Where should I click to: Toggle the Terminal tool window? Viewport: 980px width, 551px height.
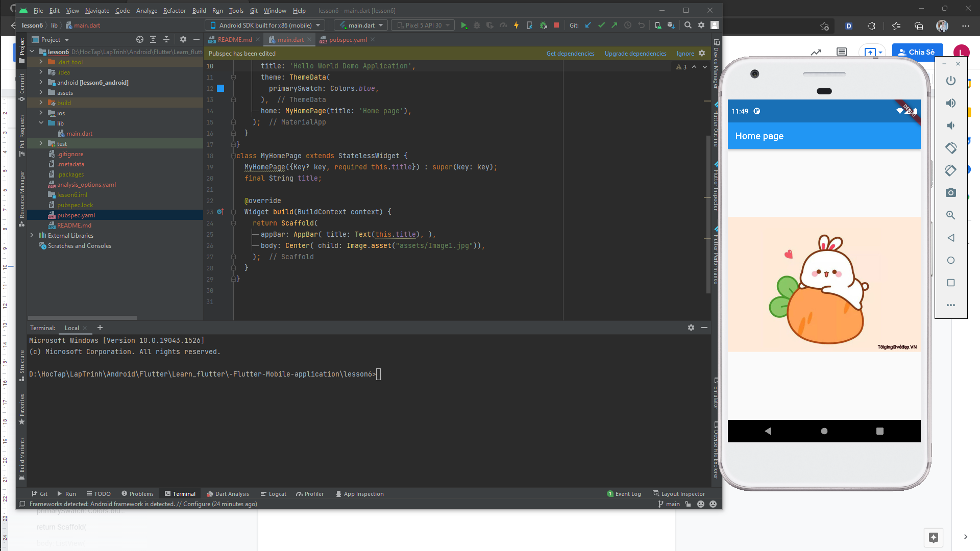pyautogui.click(x=180, y=493)
